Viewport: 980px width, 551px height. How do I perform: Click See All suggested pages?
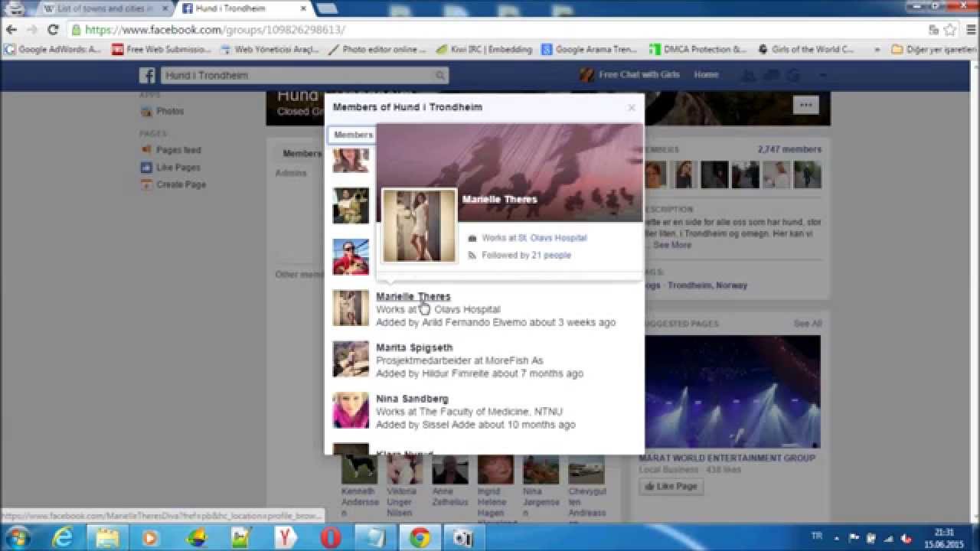[x=807, y=324]
